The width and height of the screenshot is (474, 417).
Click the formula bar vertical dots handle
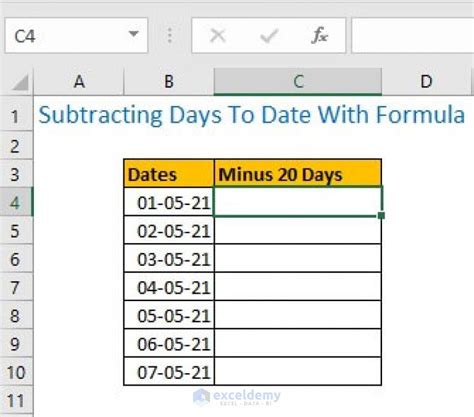170,35
